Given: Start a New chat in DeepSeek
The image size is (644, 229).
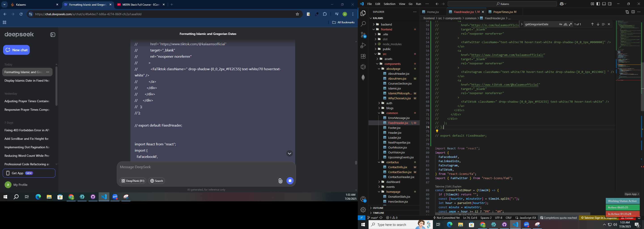Looking at the screenshot, I should point(17,50).
